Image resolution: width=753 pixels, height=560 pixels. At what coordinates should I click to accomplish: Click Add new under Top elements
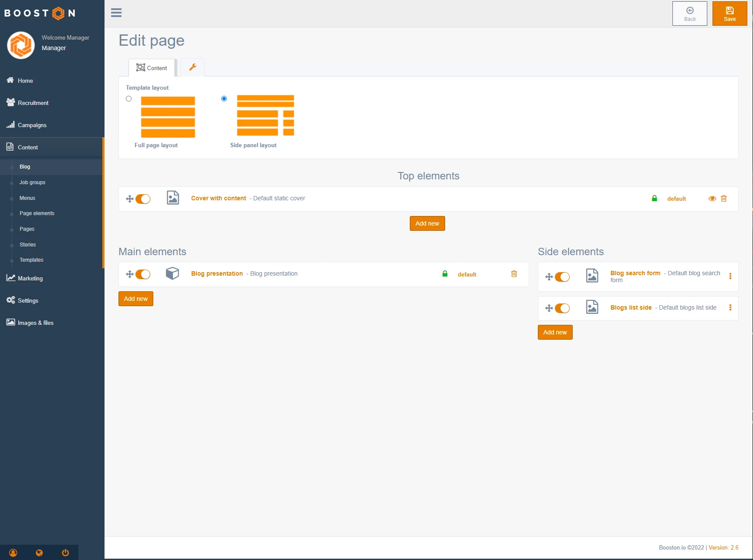click(427, 223)
